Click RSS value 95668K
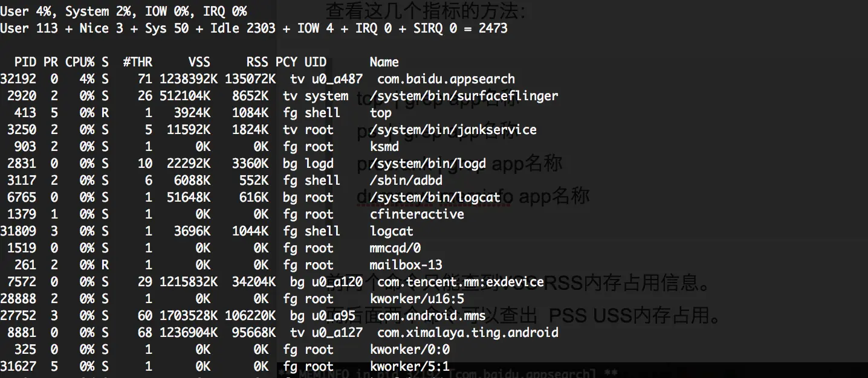 [254, 333]
